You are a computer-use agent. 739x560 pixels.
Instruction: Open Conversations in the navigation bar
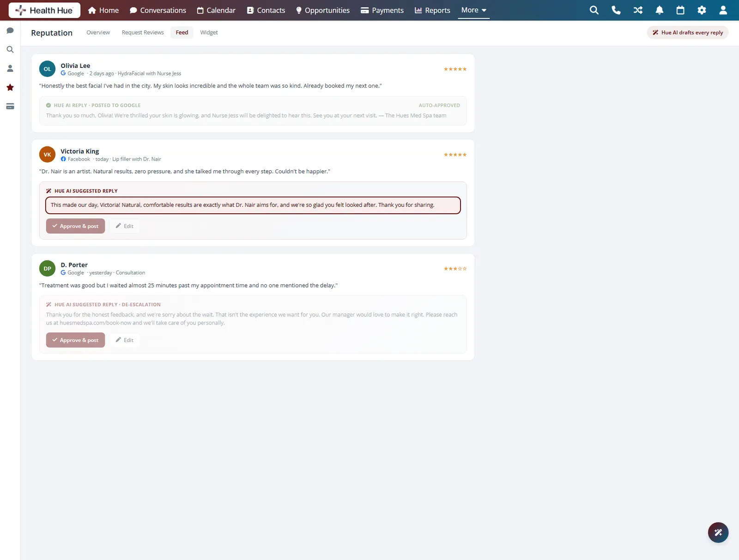tap(157, 10)
